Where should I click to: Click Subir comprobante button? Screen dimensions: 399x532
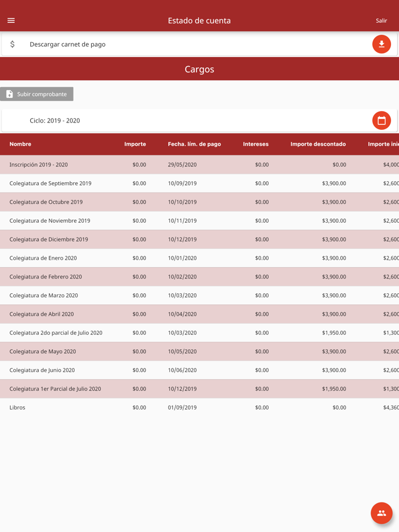point(36,94)
